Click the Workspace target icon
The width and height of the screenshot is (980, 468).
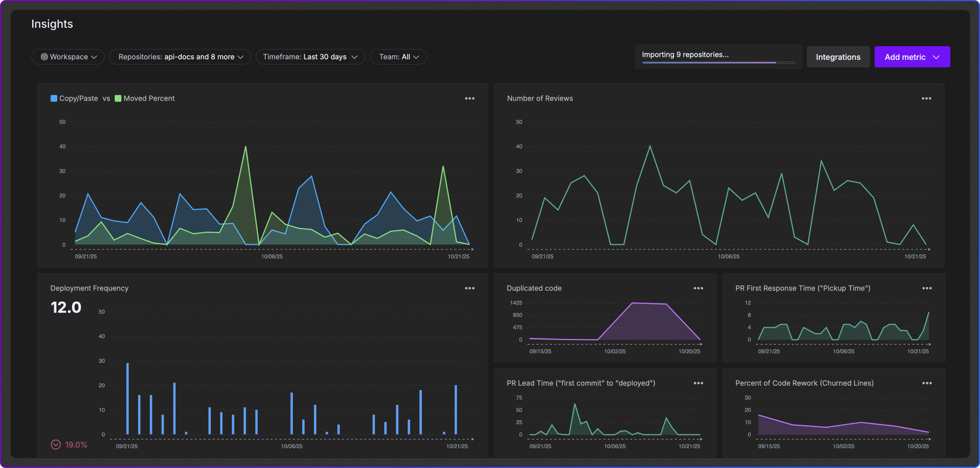[x=44, y=57]
